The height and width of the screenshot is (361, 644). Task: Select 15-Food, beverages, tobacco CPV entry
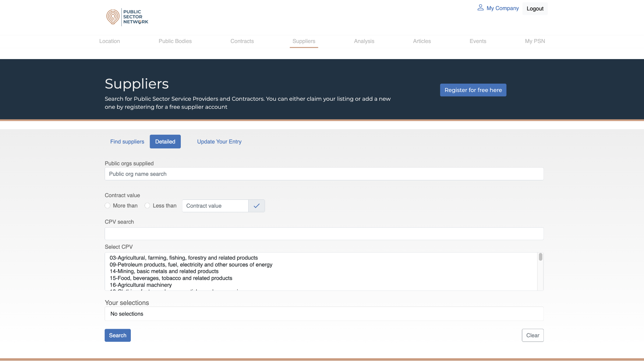coord(171,278)
